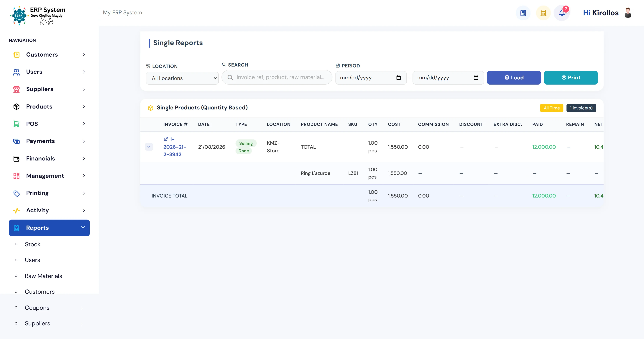Viewport: 644px width, 339px height.
Task: Click the Printing tag icon
Action: point(17,193)
